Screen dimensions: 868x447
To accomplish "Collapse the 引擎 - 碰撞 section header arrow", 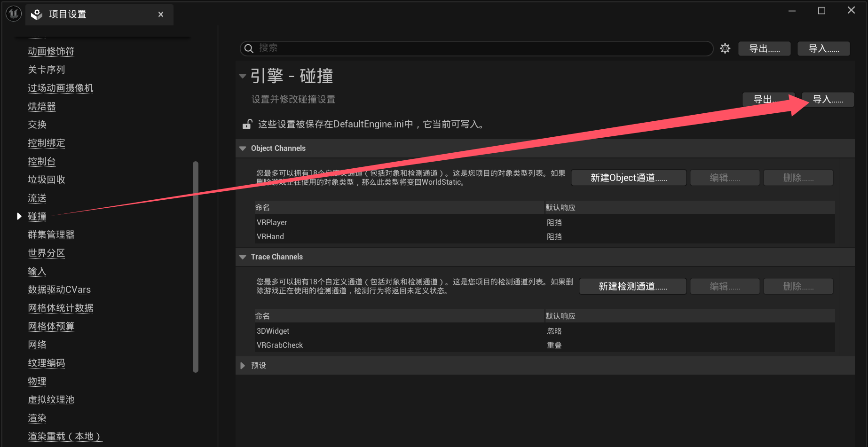I will [243, 76].
